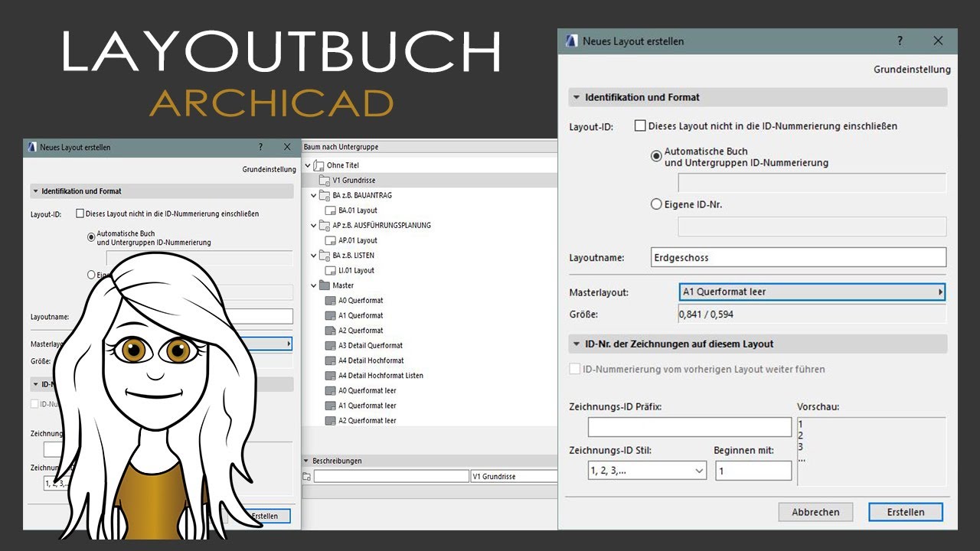Click the icon of A2 Querformat leer
The image size is (980, 551).
[331, 421]
